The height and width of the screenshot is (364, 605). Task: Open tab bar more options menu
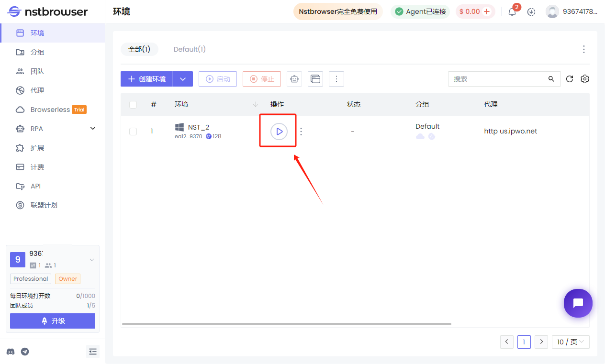(584, 49)
